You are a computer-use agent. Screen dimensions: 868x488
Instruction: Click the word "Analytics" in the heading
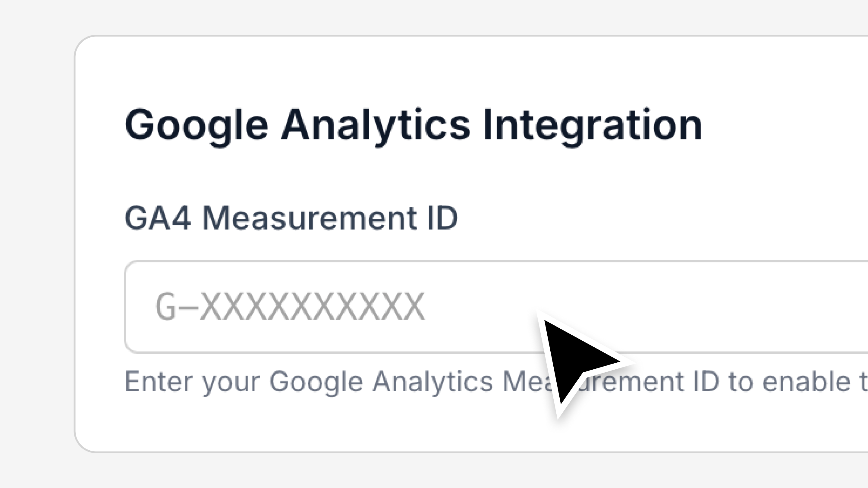click(x=375, y=125)
